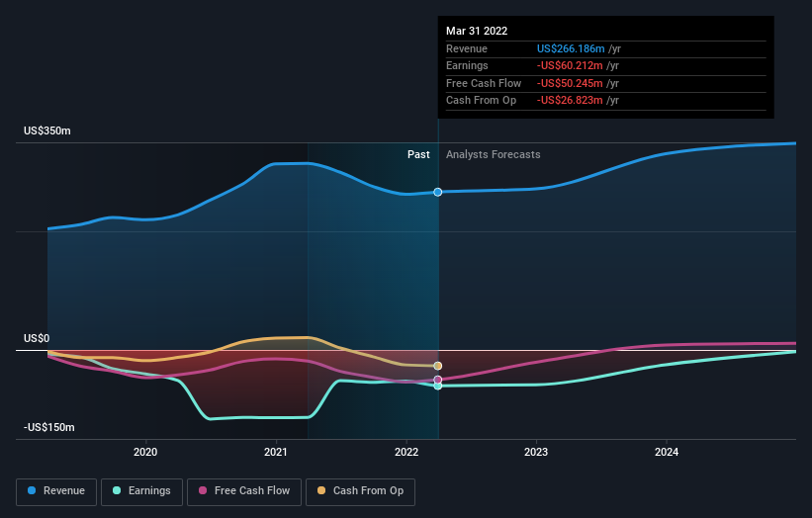Toggle the Revenue legend button

click(56, 491)
